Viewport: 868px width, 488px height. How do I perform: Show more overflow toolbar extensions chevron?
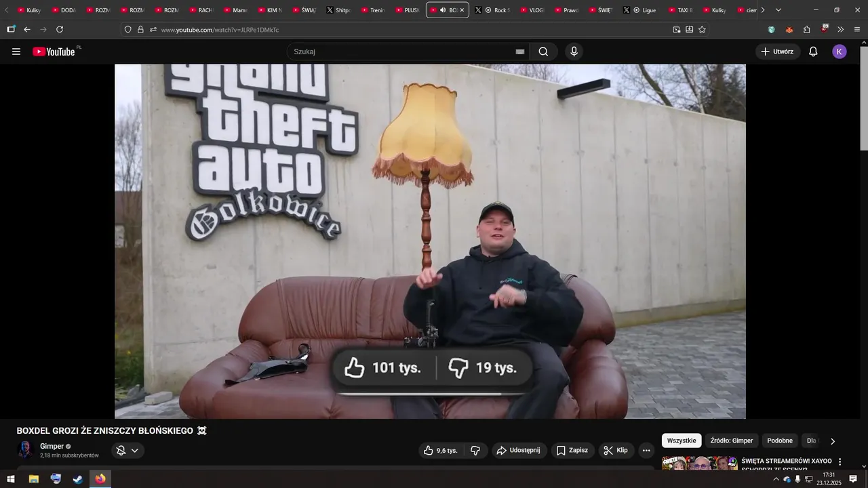[x=841, y=30]
